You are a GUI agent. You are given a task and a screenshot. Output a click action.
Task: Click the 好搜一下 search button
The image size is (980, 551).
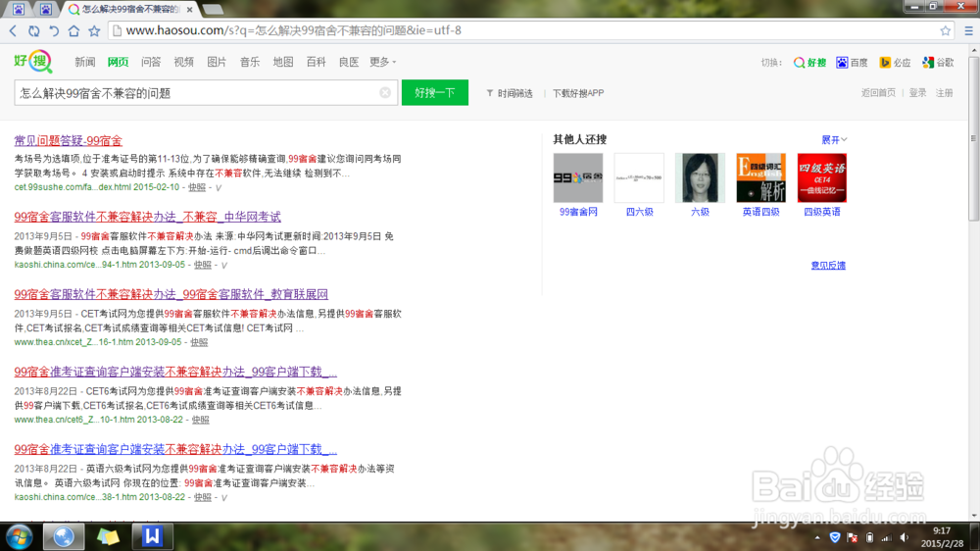click(435, 92)
